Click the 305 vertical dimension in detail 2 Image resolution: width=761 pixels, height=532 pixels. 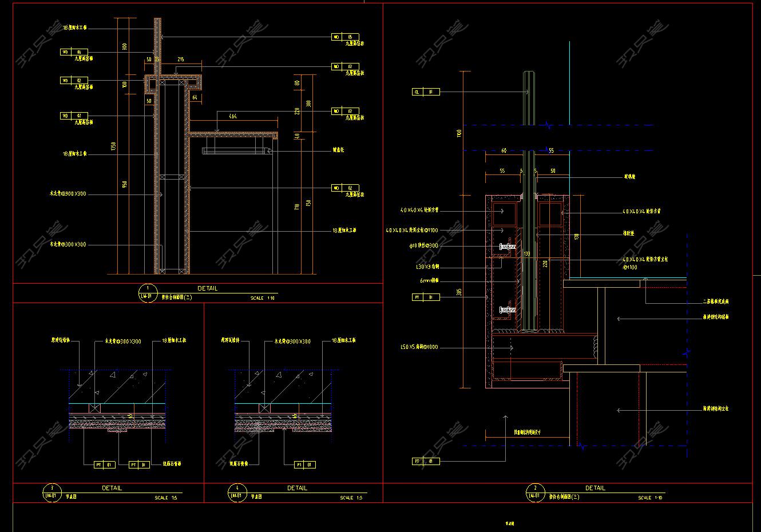[x=459, y=292]
